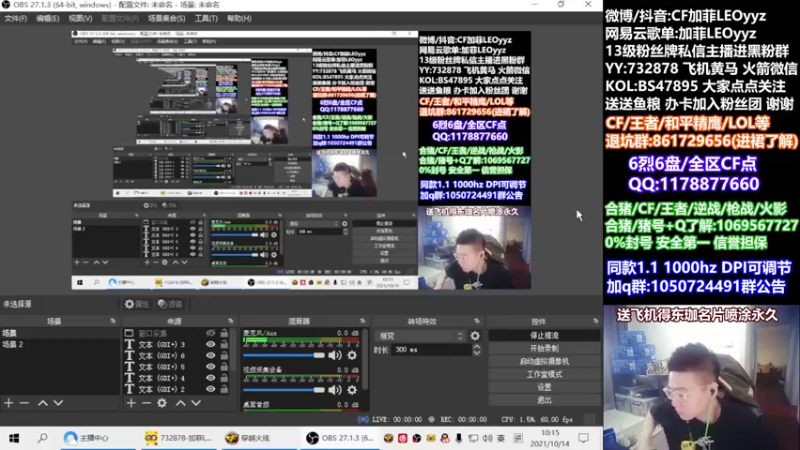This screenshot has width=800, height=450.
Task: Open the 帮助(H) menu
Action: [x=239, y=18]
